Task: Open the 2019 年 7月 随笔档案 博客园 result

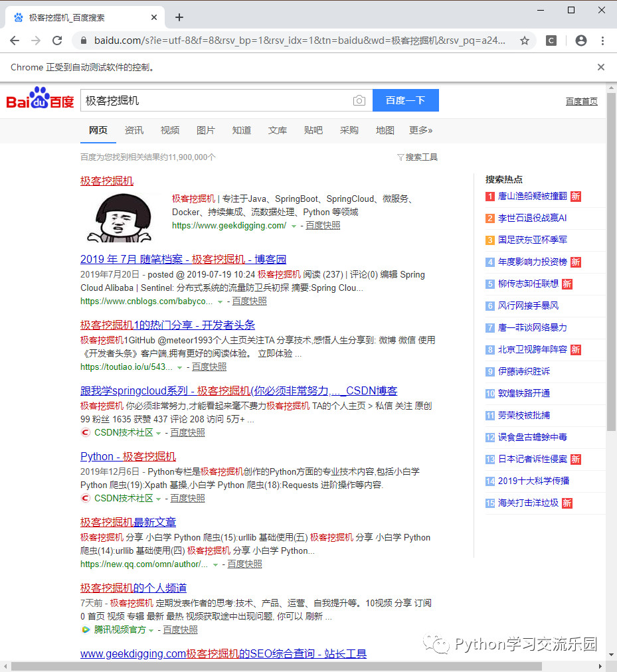Action: 183,259
